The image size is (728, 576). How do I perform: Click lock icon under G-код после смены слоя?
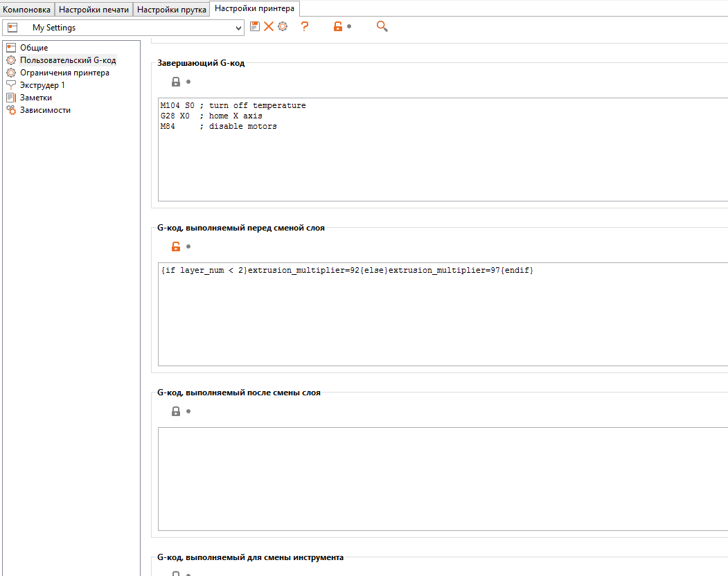pos(176,411)
